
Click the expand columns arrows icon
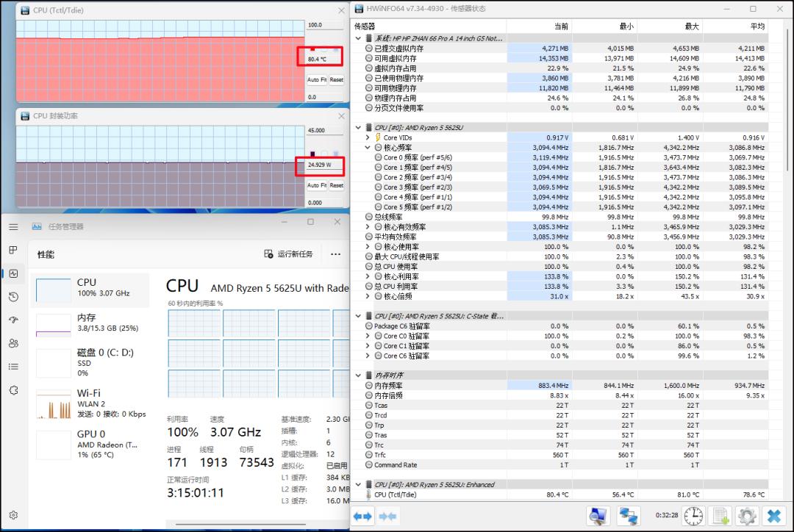[362, 515]
